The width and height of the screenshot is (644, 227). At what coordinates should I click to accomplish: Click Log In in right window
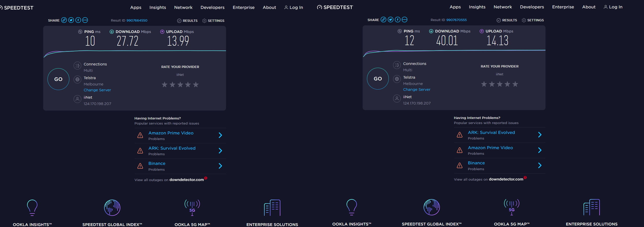[613, 7]
